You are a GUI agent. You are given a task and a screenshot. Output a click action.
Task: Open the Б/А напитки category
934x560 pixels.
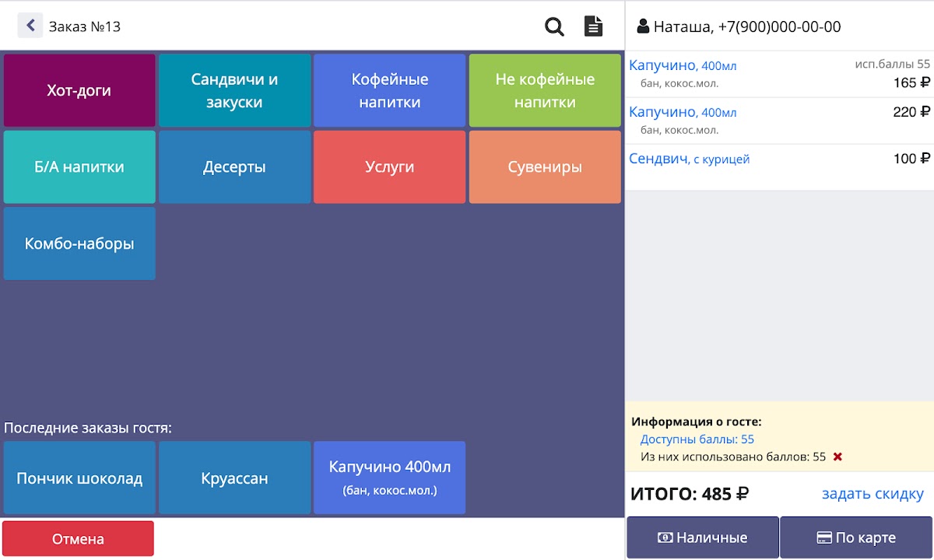[x=79, y=167]
